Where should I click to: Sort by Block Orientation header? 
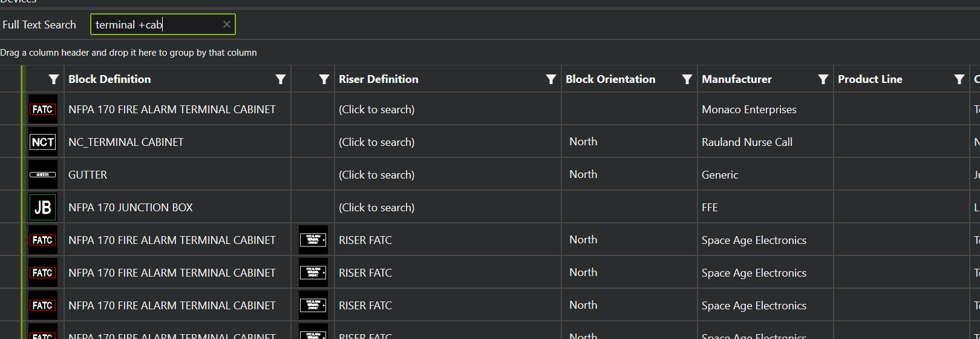coord(610,79)
